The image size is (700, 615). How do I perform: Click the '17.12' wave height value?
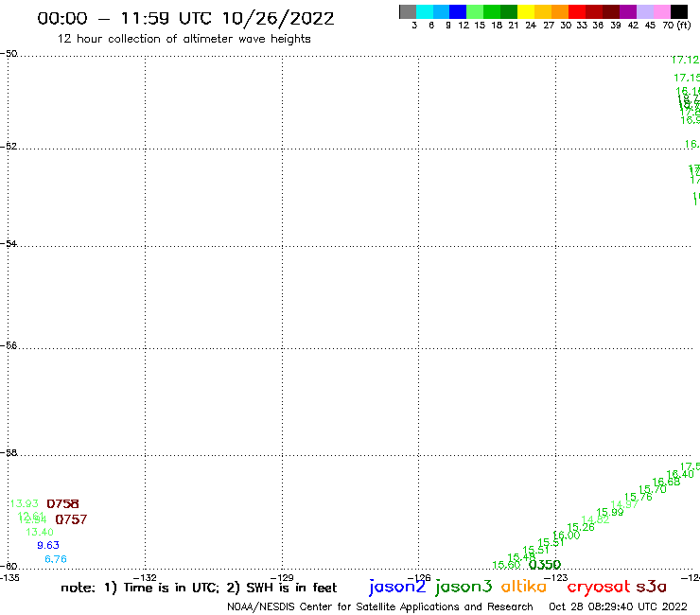click(685, 60)
